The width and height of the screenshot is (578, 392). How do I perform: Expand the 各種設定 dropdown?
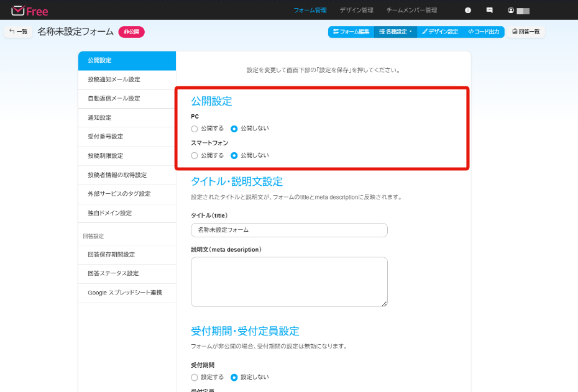395,32
